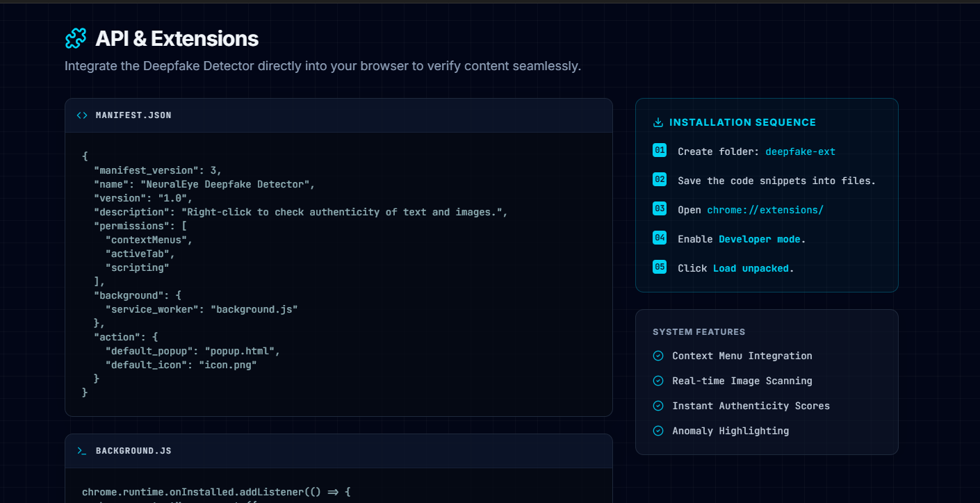Click the Load unpacked highlighted text

[751, 268]
